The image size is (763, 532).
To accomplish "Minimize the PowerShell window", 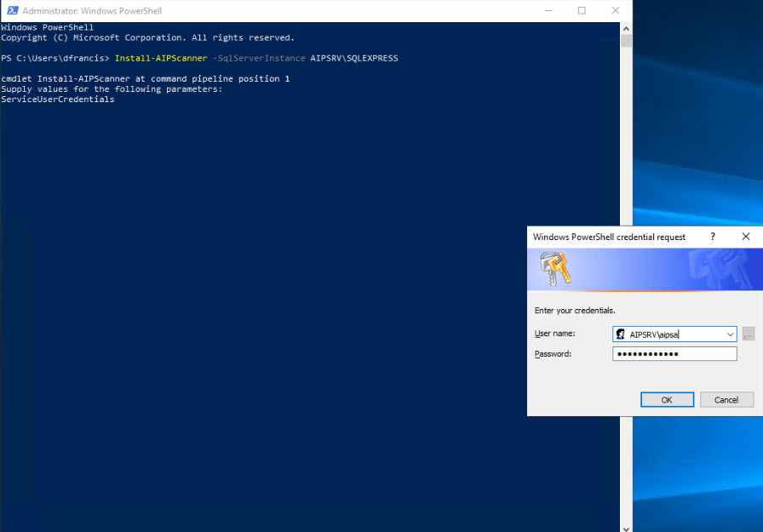I will point(548,10).
